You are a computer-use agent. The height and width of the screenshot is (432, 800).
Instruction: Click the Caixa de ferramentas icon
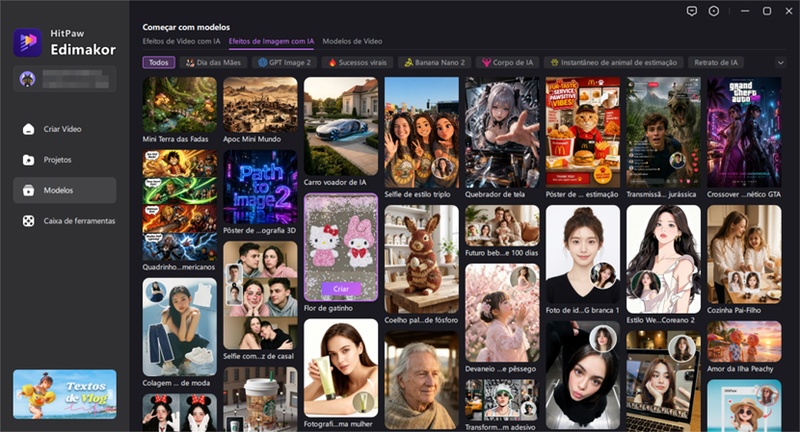pos(29,221)
